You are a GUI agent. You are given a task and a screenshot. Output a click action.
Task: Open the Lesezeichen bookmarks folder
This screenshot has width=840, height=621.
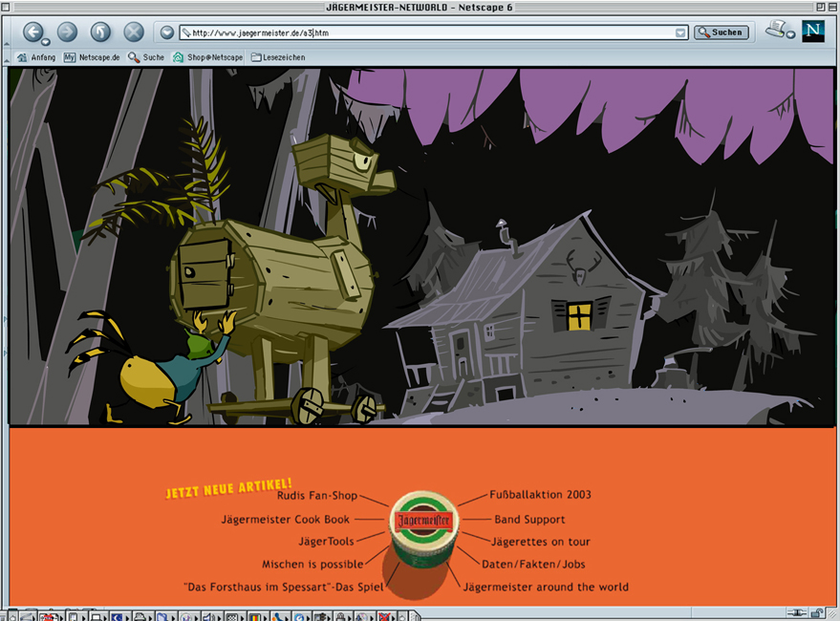pos(279,57)
